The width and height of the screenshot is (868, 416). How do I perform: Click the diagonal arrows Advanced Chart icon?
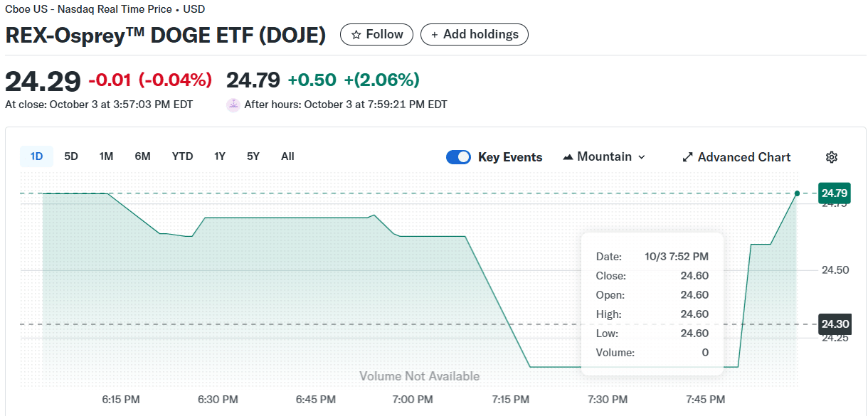click(x=687, y=156)
